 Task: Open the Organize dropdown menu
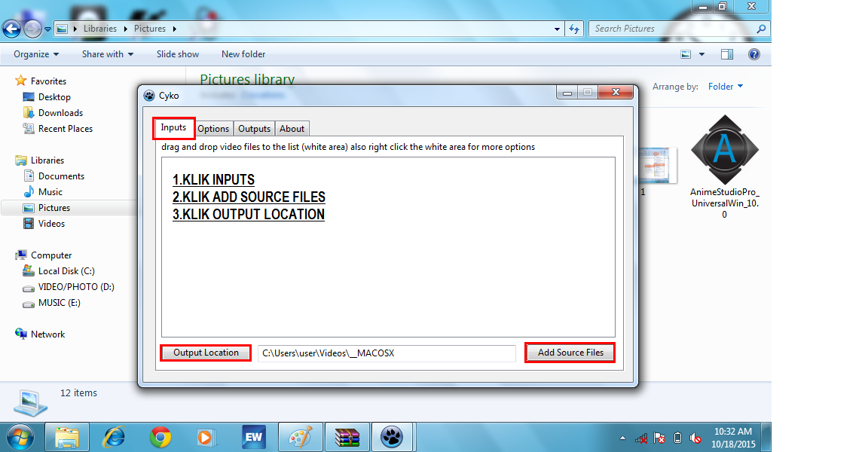coord(35,53)
